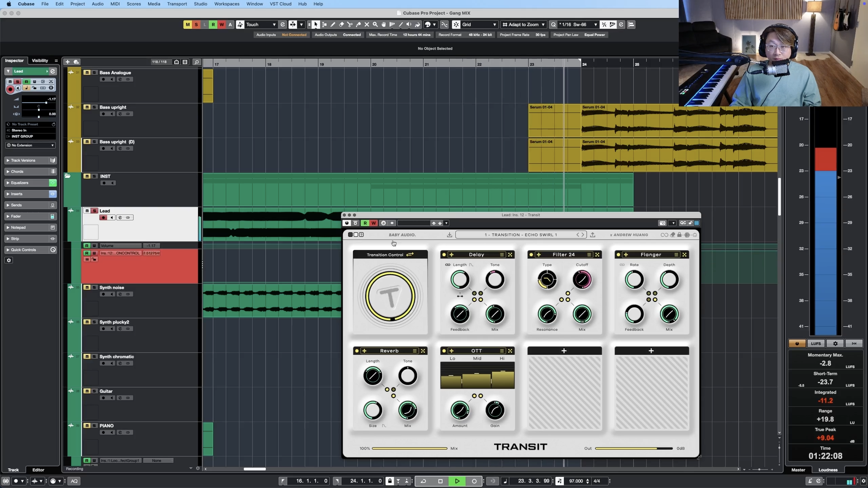Click the Transit Mix slider at bottom
This screenshot has width=868, height=488.
[x=409, y=449]
